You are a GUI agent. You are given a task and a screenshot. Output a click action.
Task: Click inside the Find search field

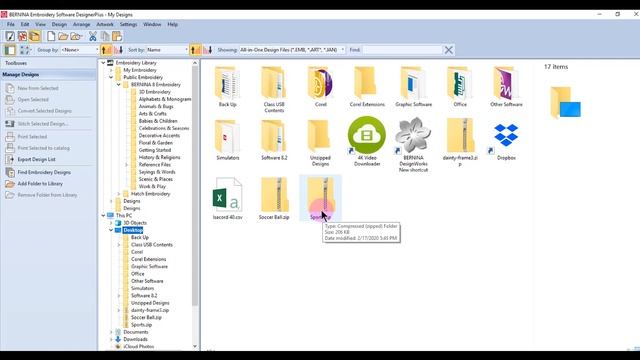[x=402, y=50]
